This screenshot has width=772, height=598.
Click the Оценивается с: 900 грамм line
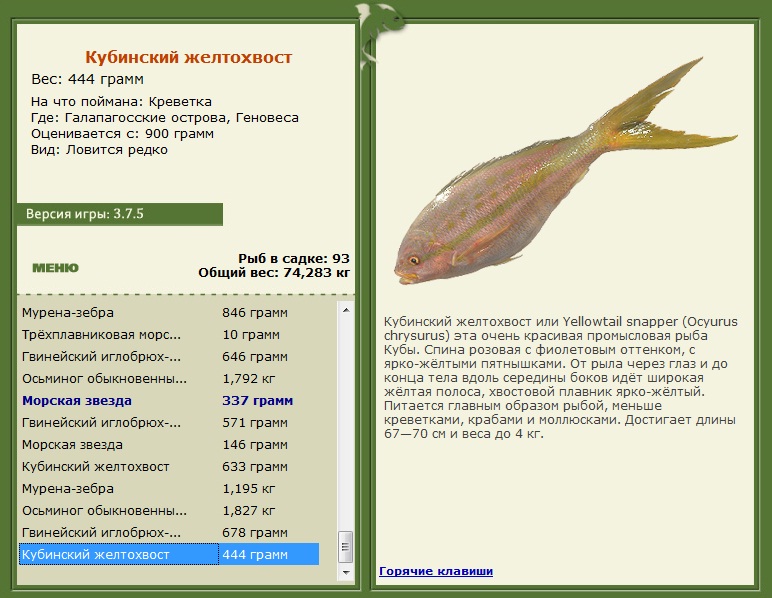[123, 134]
